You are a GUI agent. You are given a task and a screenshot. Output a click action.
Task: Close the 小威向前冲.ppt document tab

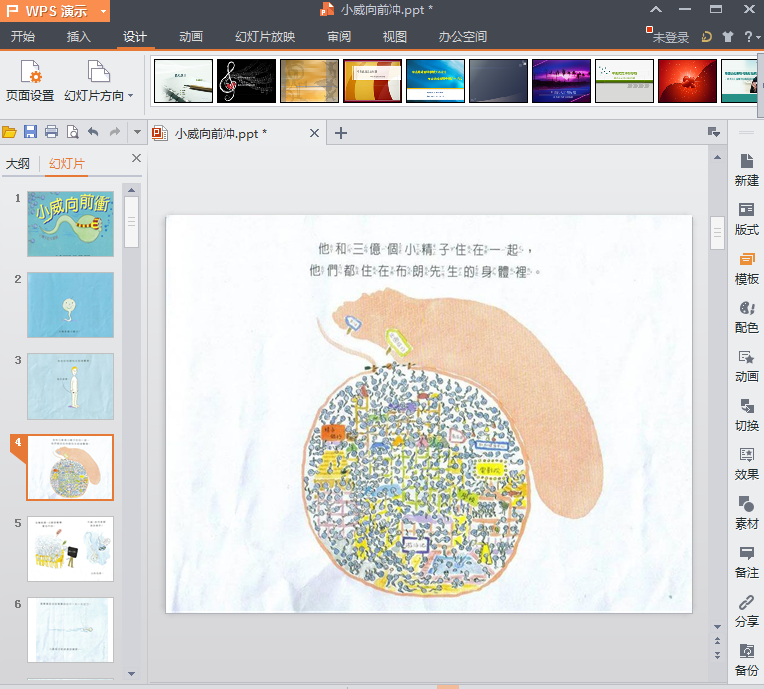(x=314, y=133)
